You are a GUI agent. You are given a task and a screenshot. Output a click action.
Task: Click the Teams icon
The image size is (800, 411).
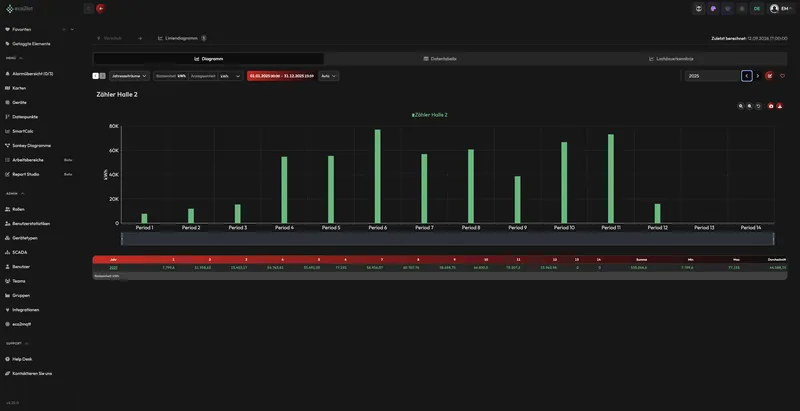click(x=8, y=281)
